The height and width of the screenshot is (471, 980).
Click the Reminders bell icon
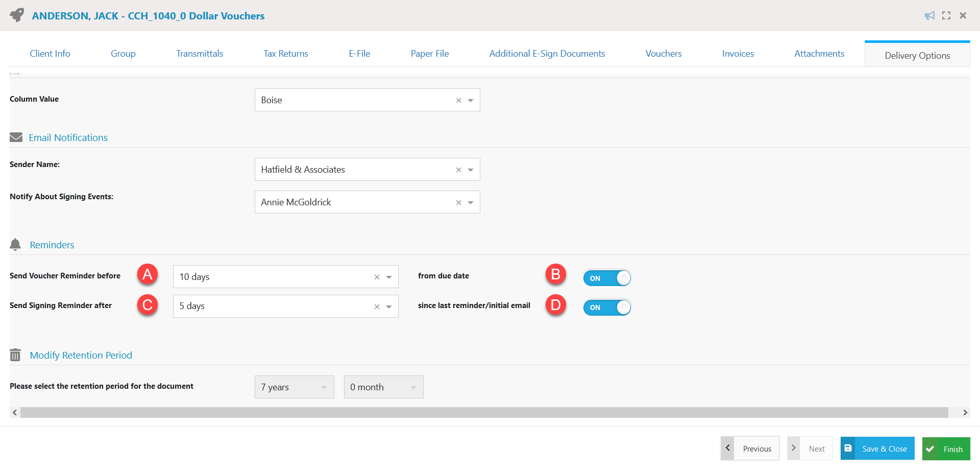pos(15,244)
